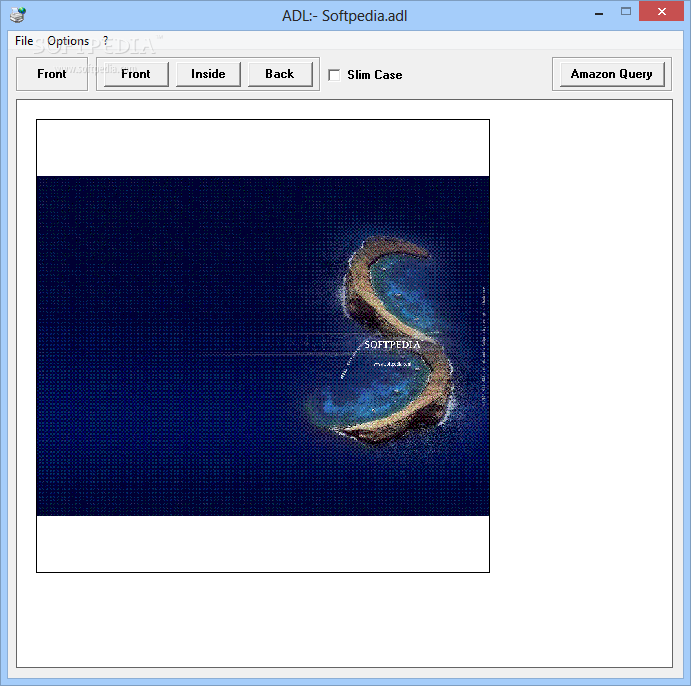Screen dimensions: 691x686
Task: Open the File menu
Action: pyautogui.click(x=24, y=41)
